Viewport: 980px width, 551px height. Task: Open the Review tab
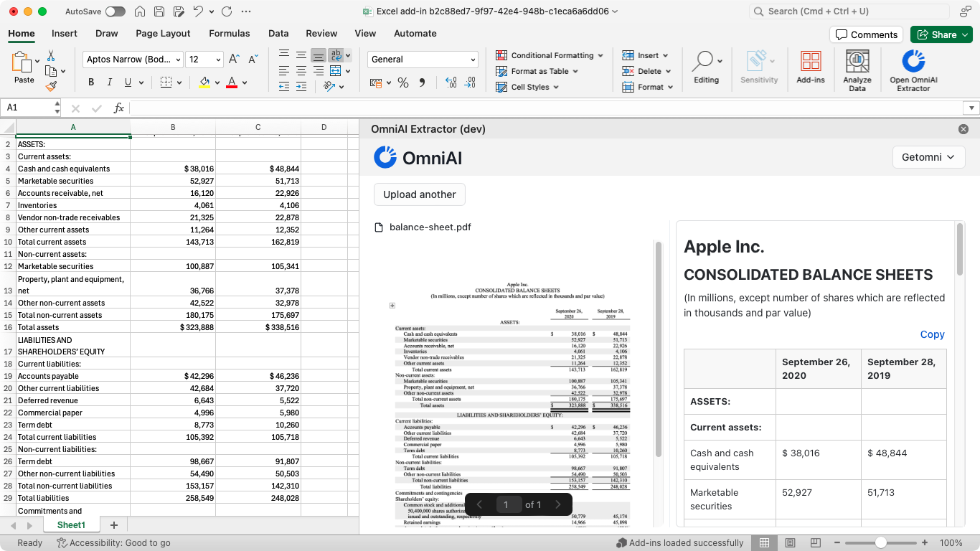coord(321,33)
